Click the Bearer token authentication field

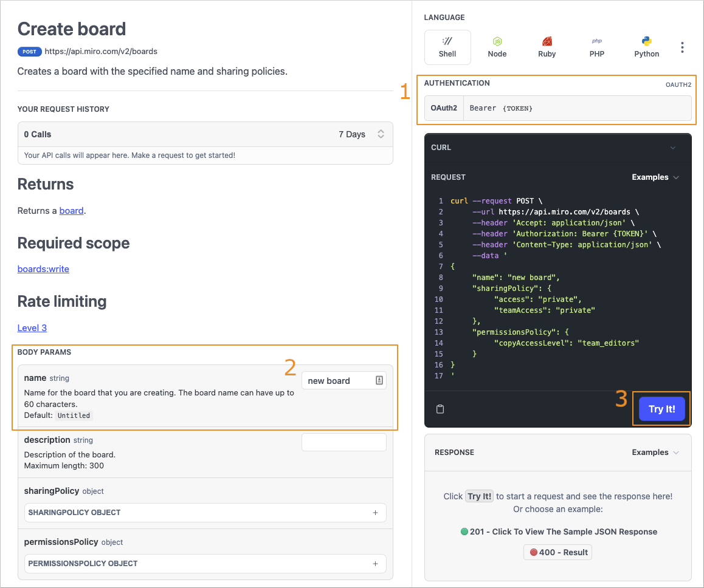tap(578, 108)
